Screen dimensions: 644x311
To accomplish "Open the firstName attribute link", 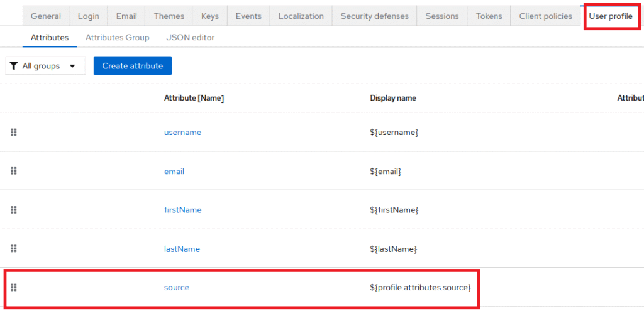I will tap(182, 210).
